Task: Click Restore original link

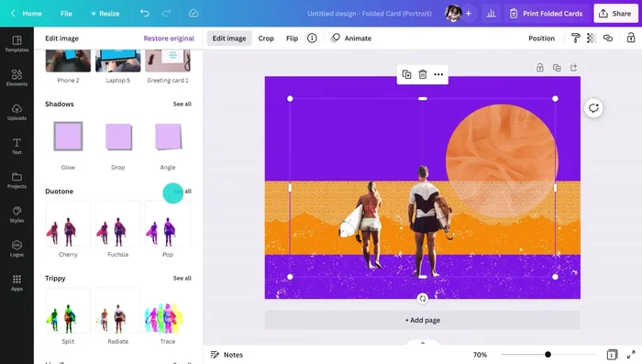Action: 169,39
